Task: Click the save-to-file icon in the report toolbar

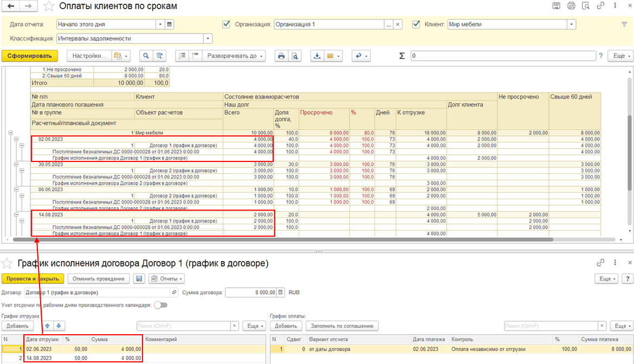Action: (317, 56)
